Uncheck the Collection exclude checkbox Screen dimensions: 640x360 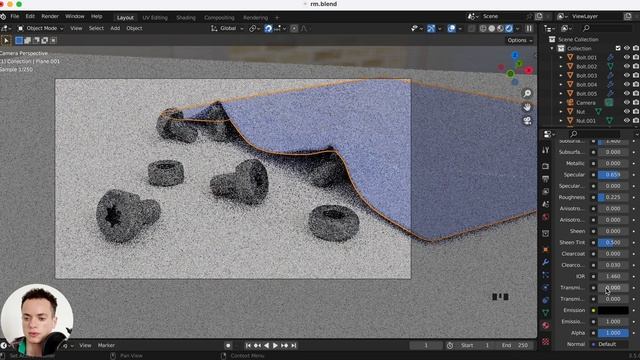(x=618, y=48)
